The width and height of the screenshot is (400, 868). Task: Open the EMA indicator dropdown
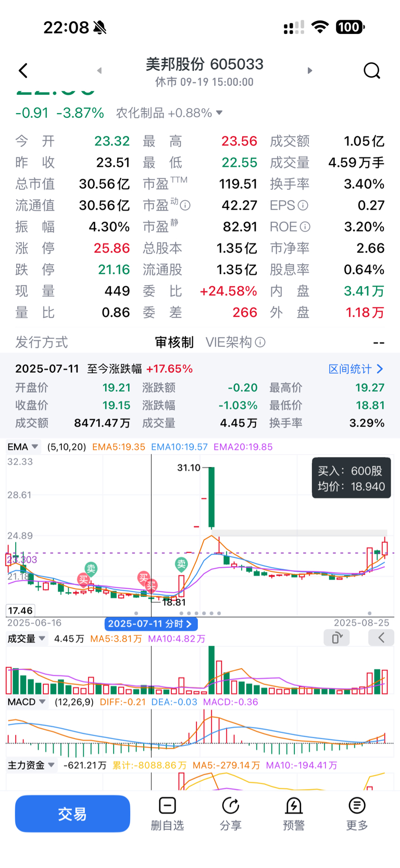coord(23,447)
